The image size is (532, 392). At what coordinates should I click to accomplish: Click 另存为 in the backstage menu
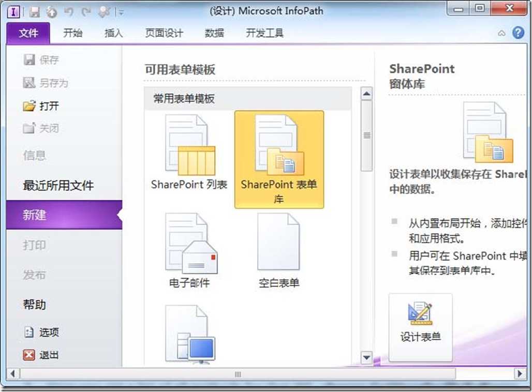tap(46, 83)
